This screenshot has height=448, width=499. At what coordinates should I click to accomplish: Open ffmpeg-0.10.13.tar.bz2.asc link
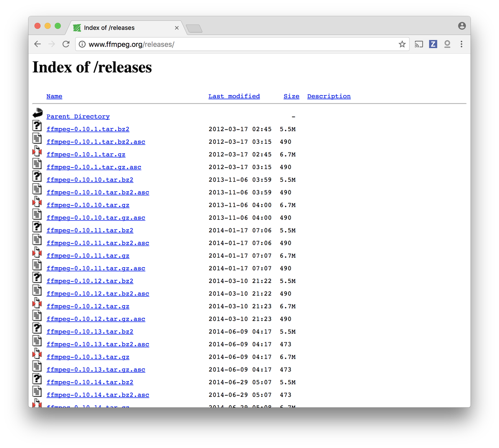[98, 345]
